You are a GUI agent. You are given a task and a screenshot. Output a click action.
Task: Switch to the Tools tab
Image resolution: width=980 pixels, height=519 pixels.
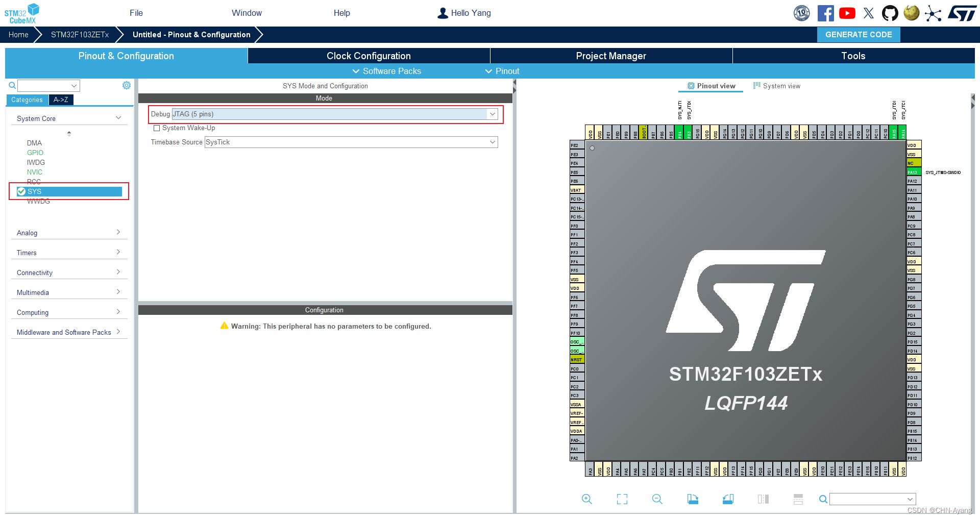pos(853,56)
